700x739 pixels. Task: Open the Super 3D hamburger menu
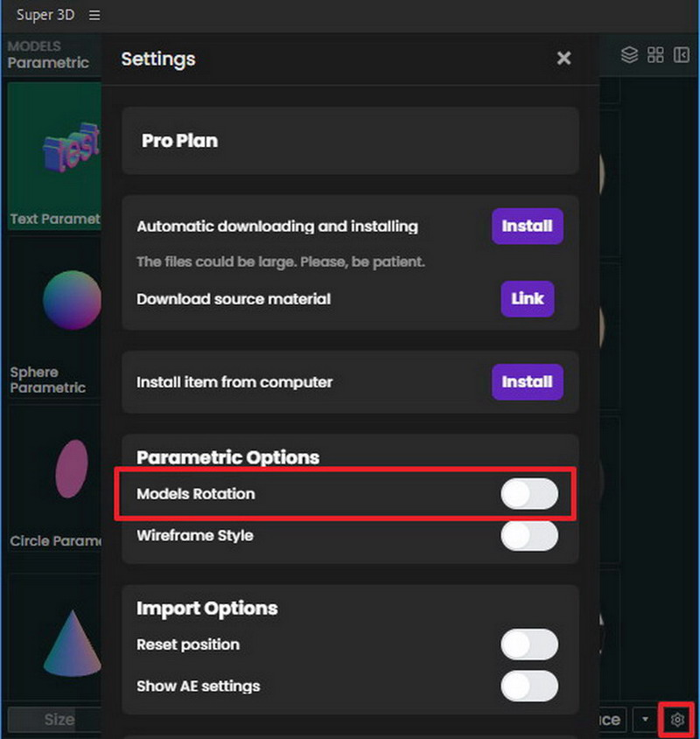click(x=94, y=15)
